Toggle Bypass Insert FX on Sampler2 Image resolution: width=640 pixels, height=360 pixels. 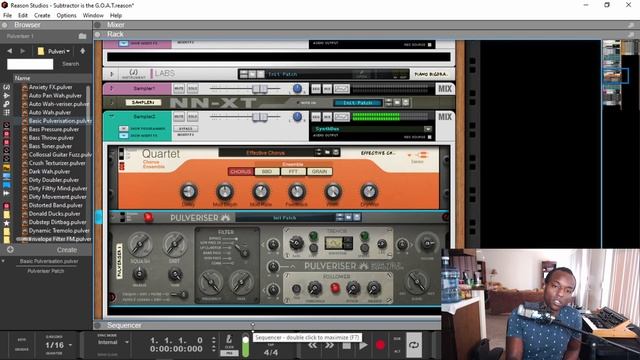[x=186, y=129]
